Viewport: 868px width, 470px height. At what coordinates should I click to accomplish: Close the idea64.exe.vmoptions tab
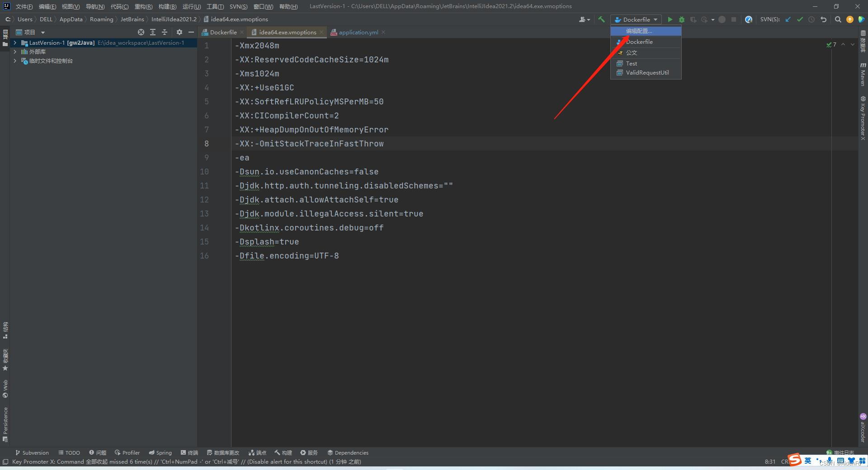(321, 32)
